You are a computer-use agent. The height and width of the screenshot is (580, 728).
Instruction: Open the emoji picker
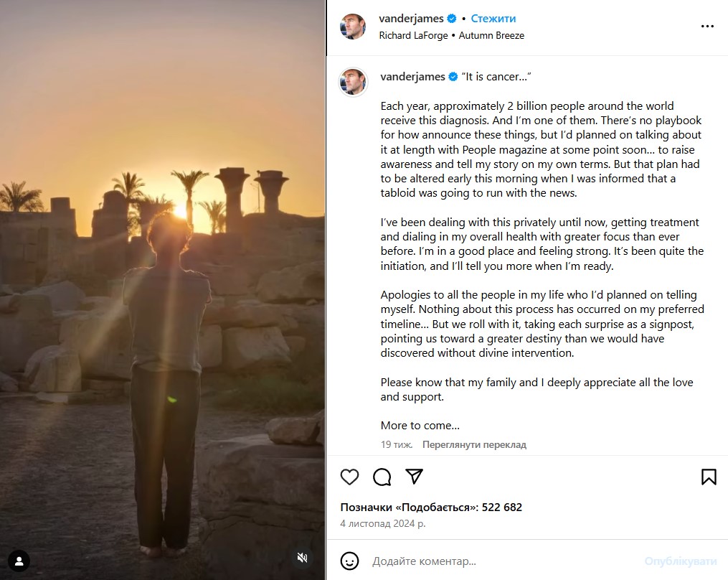pyautogui.click(x=349, y=561)
